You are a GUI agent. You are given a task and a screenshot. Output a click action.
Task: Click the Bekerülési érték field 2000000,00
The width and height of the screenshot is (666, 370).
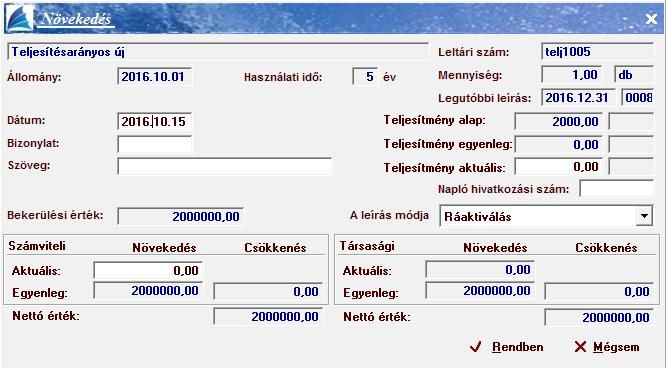tap(181, 216)
